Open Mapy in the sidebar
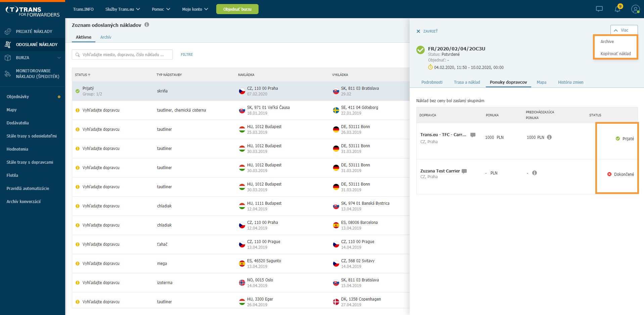 [11, 110]
